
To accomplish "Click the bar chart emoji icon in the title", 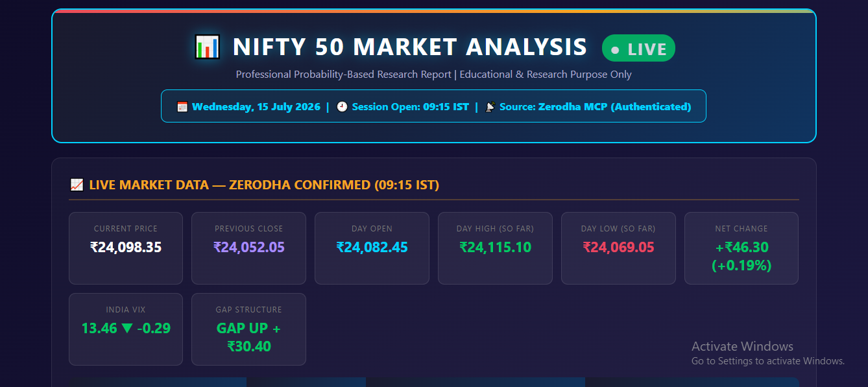I will [207, 47].
